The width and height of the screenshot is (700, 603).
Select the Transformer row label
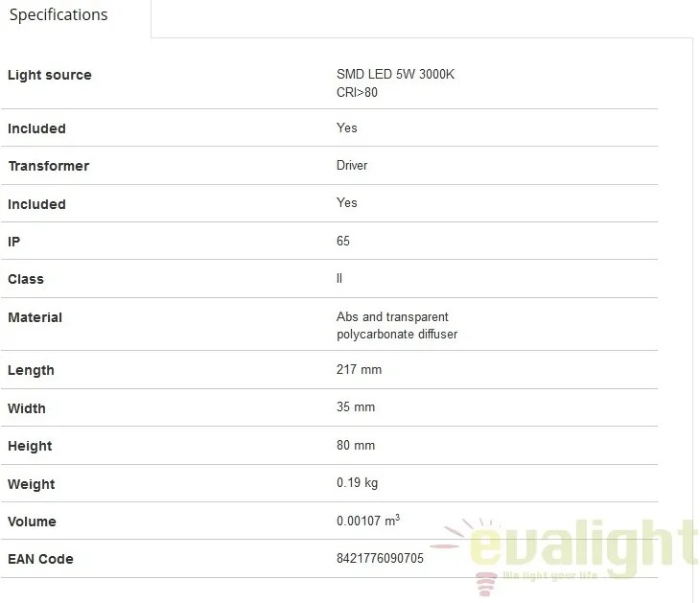[x=49, y=166]
